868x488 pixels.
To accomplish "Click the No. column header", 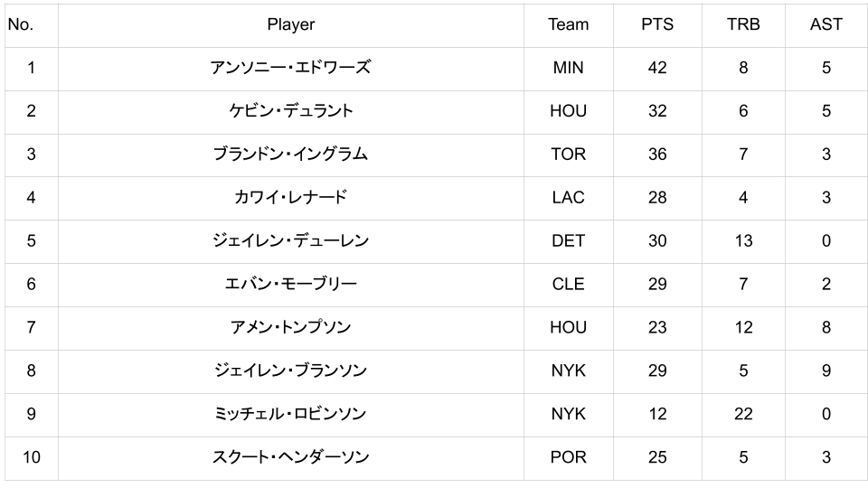I will pyautogui.click(x=20, y=24).
